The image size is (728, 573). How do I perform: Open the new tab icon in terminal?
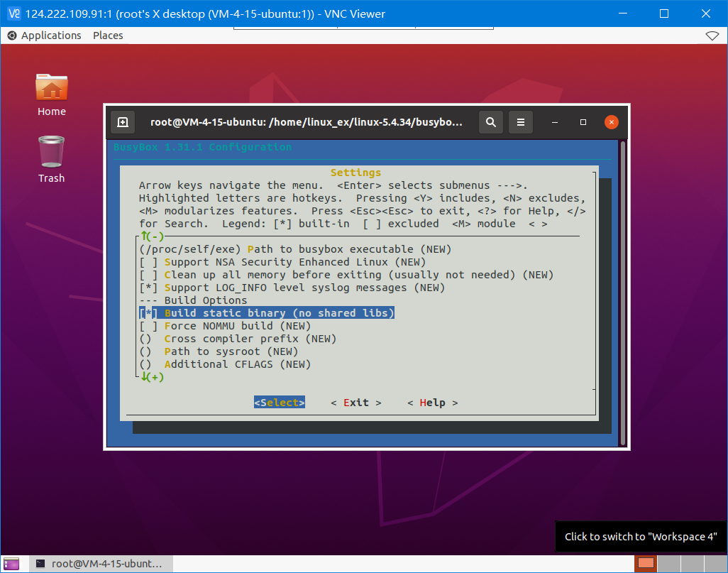coord(123,122)
